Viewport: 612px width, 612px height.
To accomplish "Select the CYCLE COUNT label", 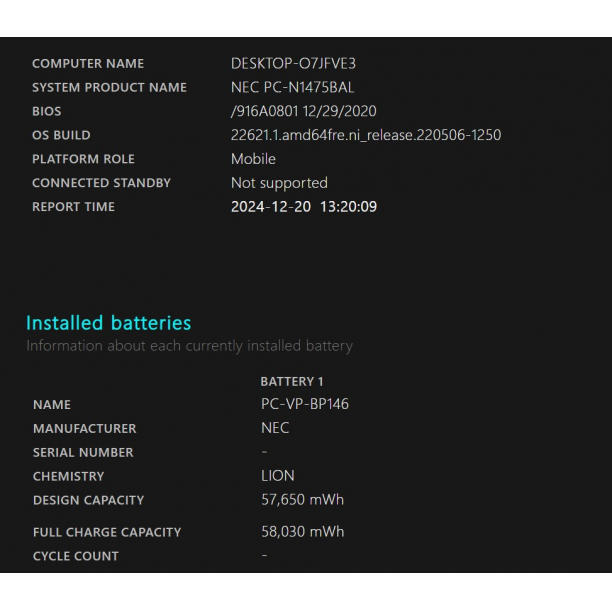I will coord(76,556).
